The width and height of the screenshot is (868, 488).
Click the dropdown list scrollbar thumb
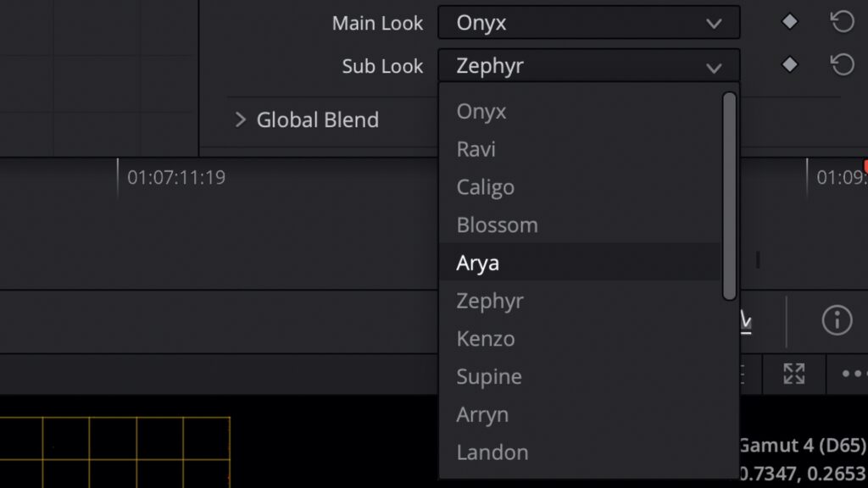729,195
